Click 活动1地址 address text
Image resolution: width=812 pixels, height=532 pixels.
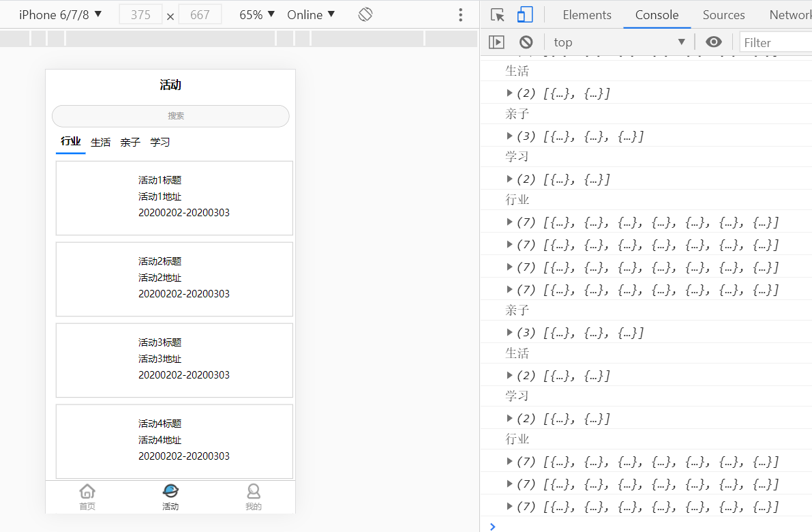160,197
